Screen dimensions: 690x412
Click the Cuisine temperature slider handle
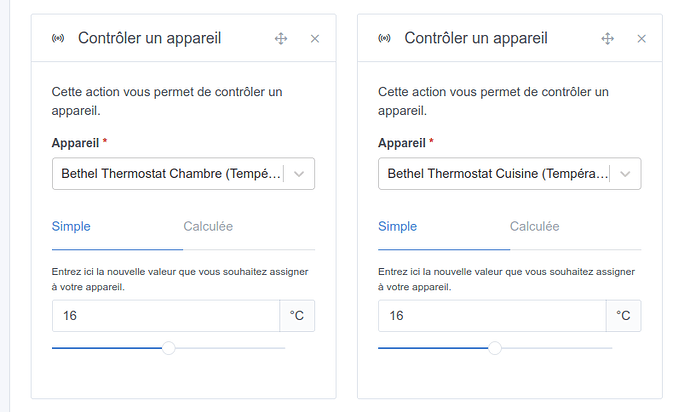(x=495, y=348)
